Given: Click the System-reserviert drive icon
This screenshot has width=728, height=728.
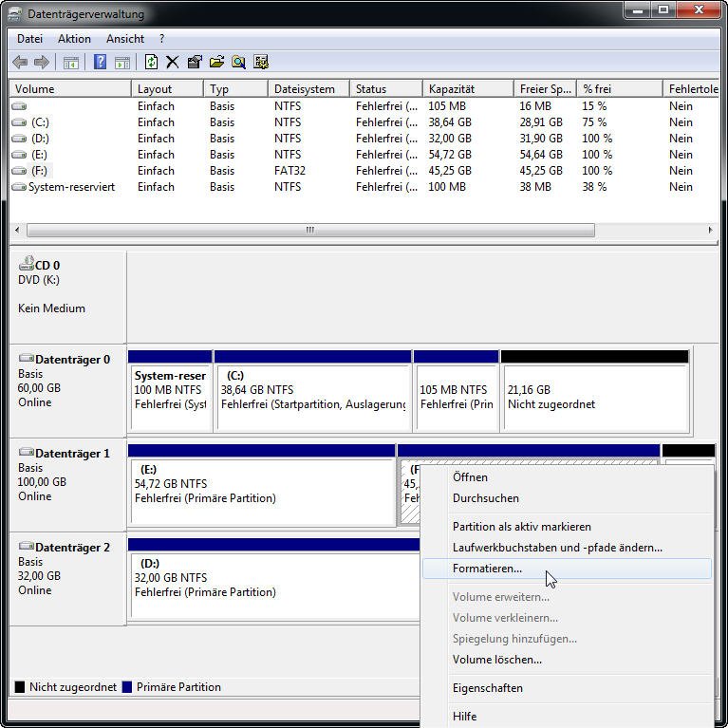Looking at the screenshot, I should pyautogui.click(x=19, y=187).
